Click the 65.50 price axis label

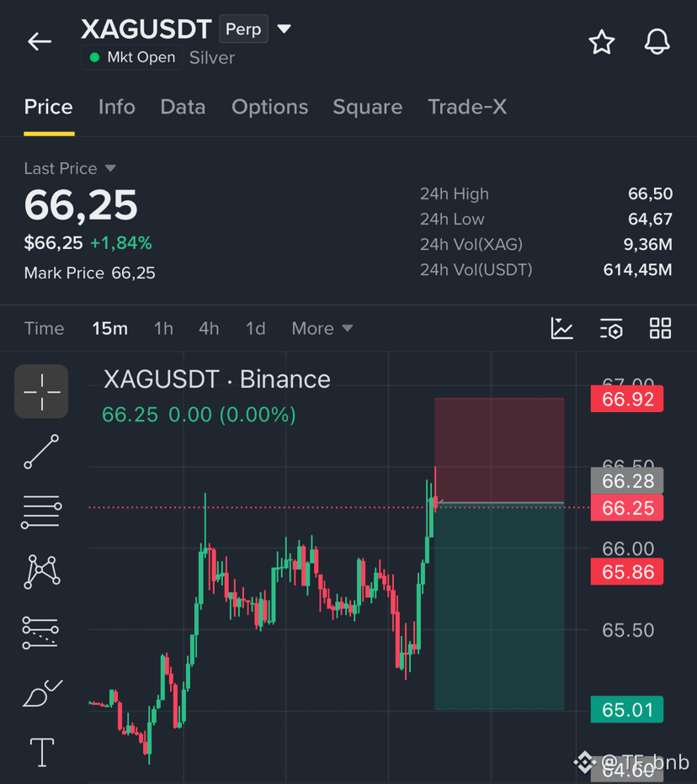tap(628, 631)
